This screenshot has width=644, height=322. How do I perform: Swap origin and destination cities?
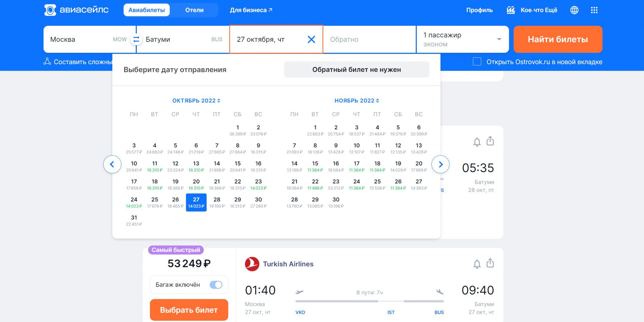click(136, 39)
